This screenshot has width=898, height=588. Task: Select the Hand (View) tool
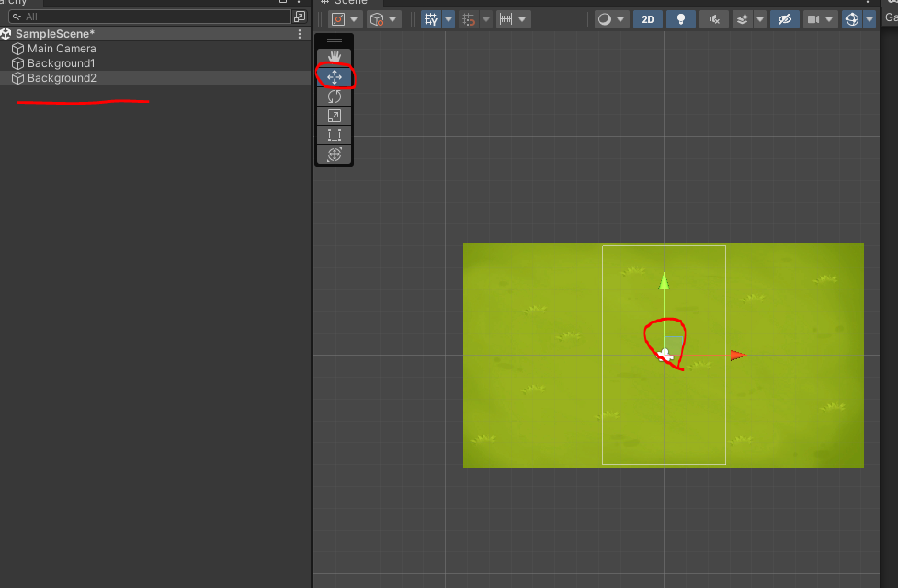334,57
